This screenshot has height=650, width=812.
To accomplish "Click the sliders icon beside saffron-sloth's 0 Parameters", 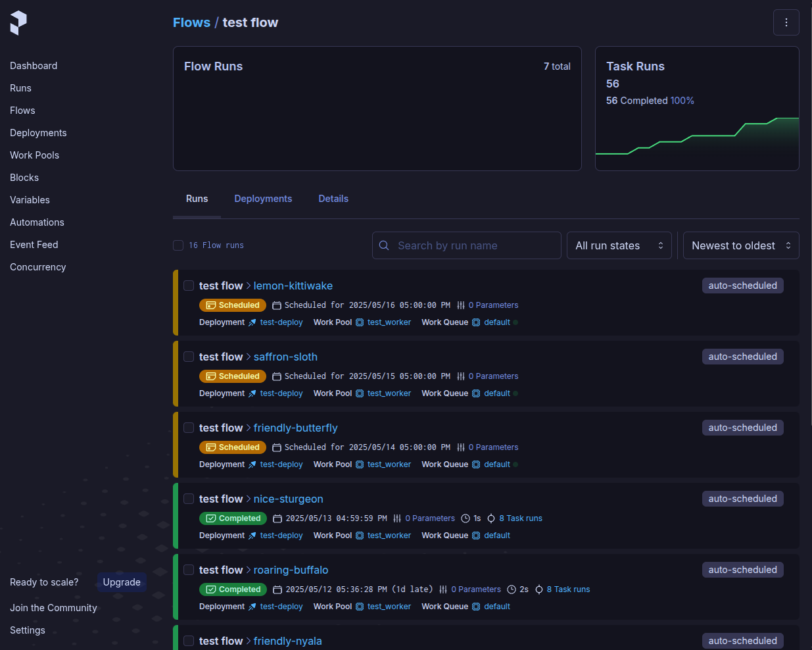I will coord(461,376).
